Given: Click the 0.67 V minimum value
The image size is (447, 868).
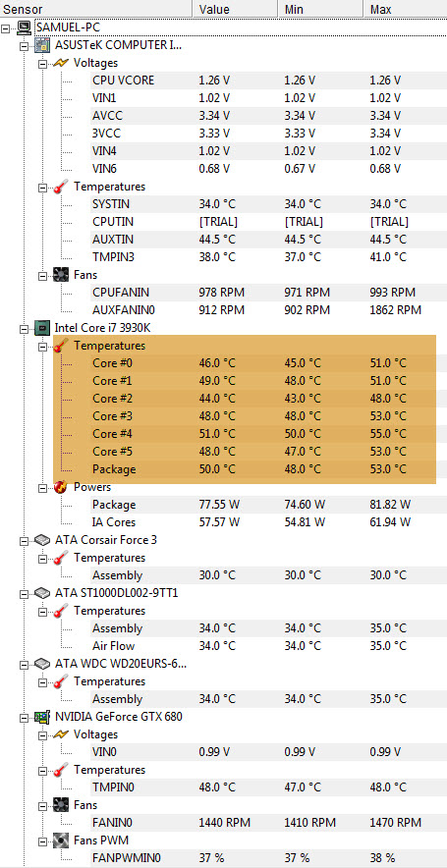Looking at the screenshot, I should point(300,168).
